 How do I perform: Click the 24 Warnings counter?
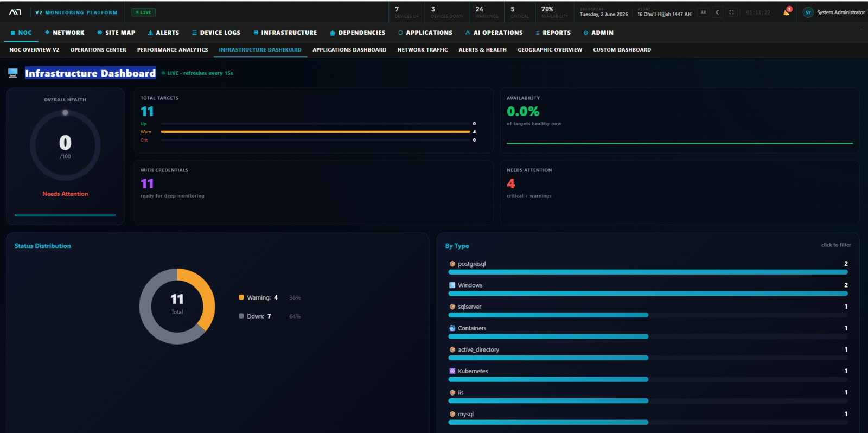click(487, 12)
